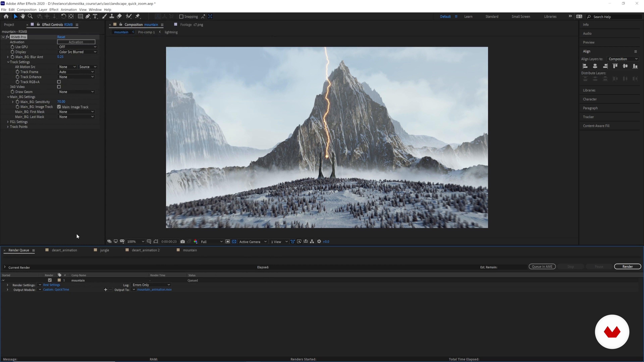The image size is (644, 362).
Task: Toggle Composition viewer lock icon
Action: coord(121,24)
